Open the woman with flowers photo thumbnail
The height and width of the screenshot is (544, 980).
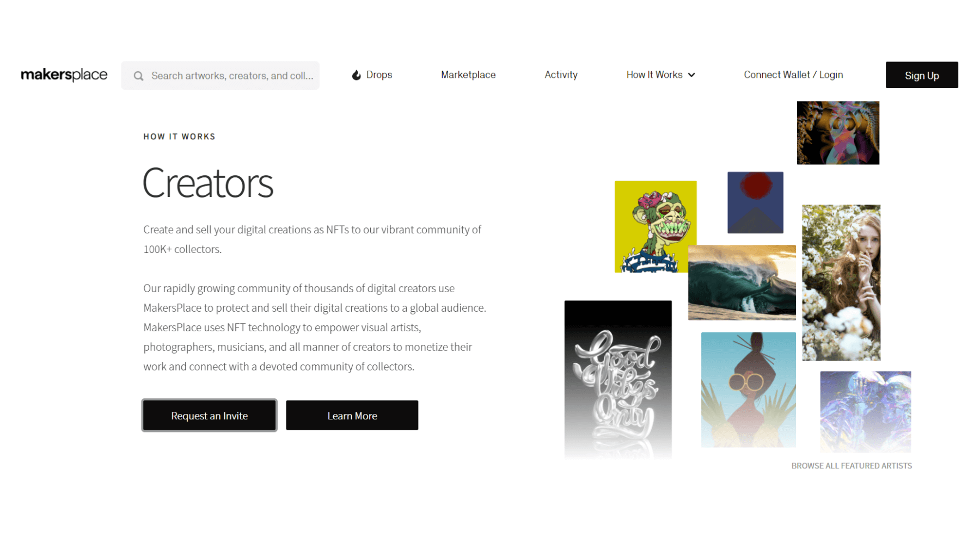tap(841, 282)
